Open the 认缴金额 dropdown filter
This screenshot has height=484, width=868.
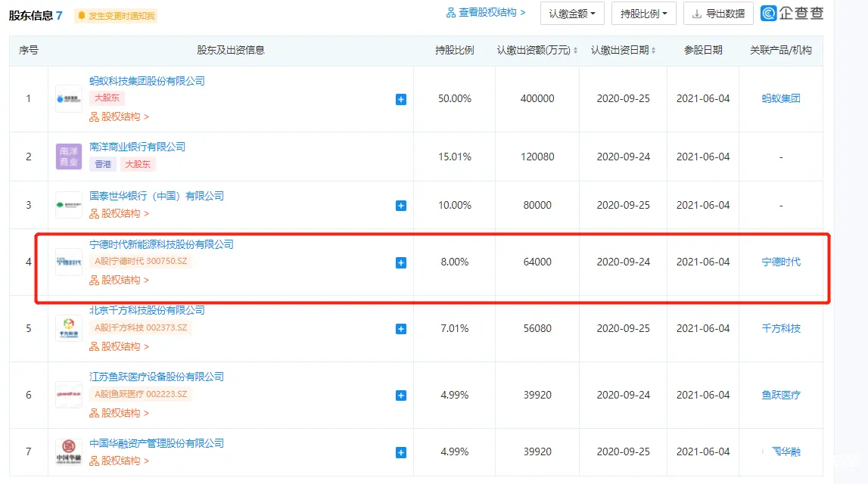(x=572, y=14)
